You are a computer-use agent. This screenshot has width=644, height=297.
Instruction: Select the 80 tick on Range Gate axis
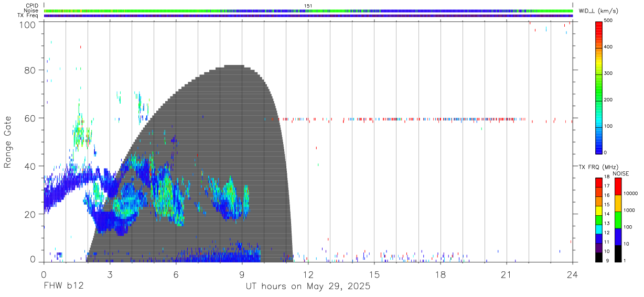(x=30, y=70)
